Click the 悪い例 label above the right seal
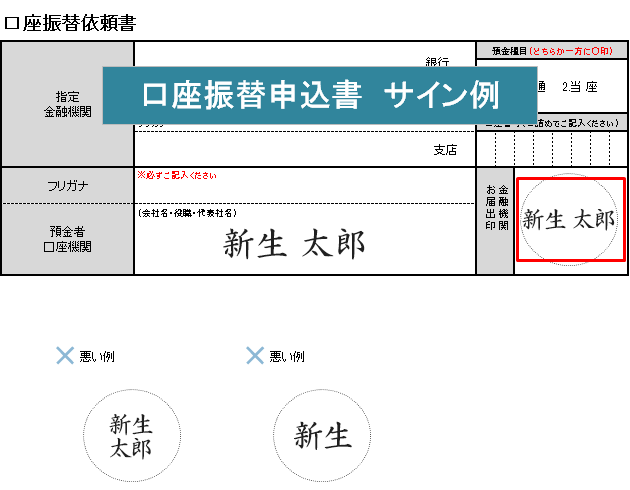630x490 pixels. [287, 357]
